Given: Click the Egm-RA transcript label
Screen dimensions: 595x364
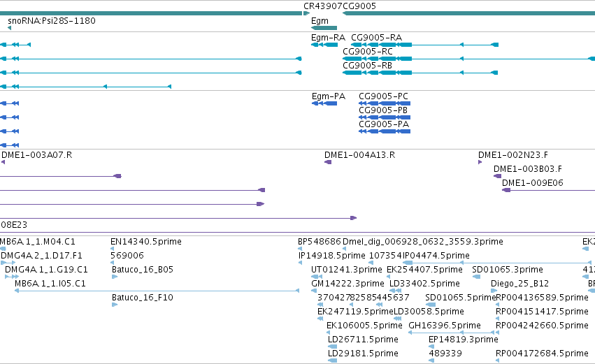Looking at the screenshot, I should 328,38.
